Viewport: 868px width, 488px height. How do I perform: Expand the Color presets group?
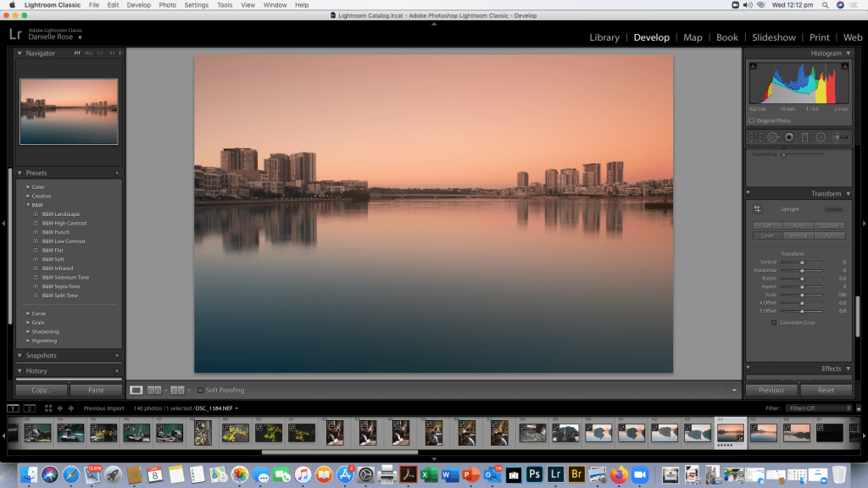click(x=28, y=186)
